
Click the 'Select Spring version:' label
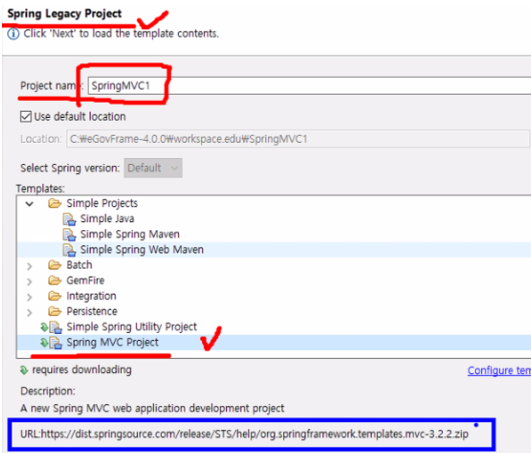pyautogui.click(x=70, y=168)
